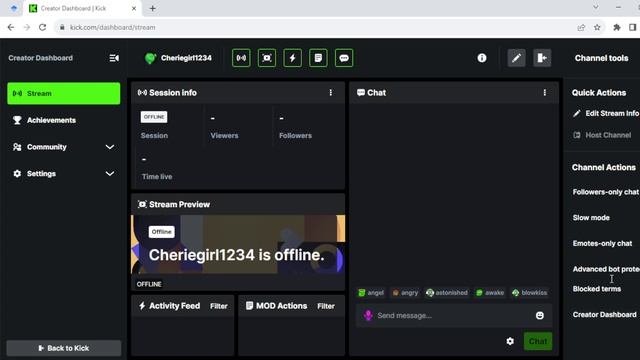The width and height of the screenshot is (640, 360).
Task: Click Emotes-only chat channel action
Action: click(x=602, y=243)
